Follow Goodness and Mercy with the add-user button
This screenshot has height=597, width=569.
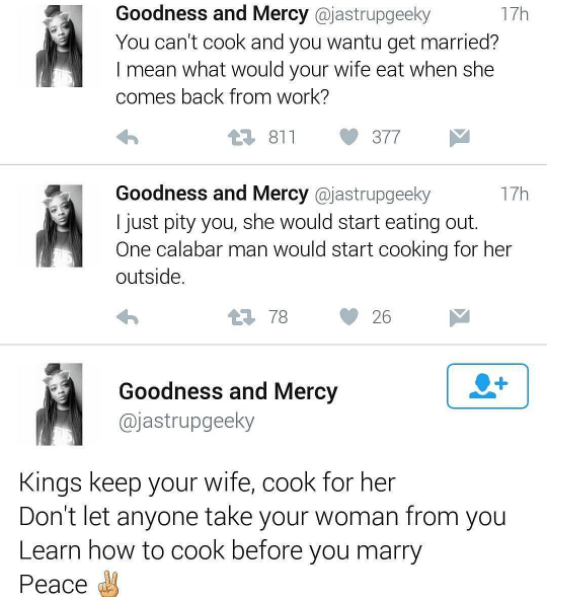click(487, 386)
